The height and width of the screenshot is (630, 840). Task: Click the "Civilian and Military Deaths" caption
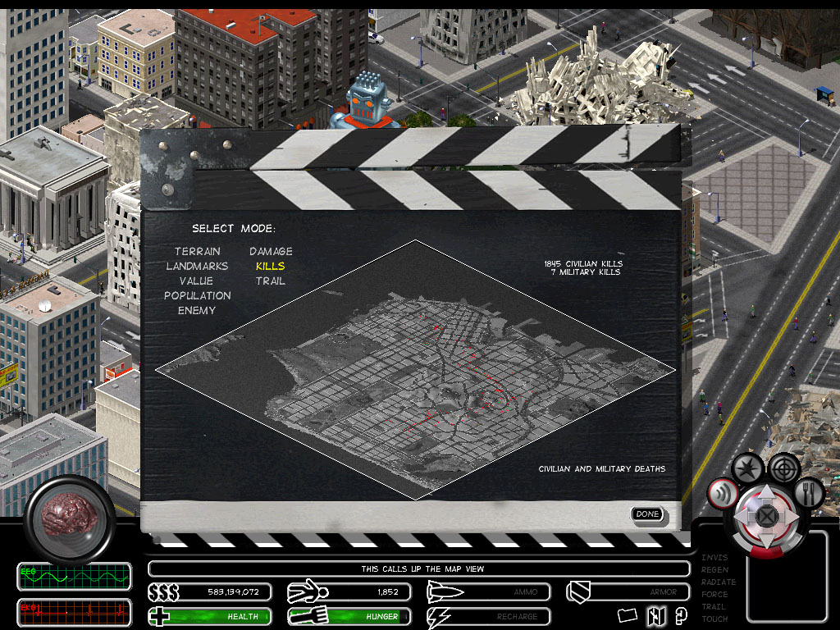pos(602,468)
